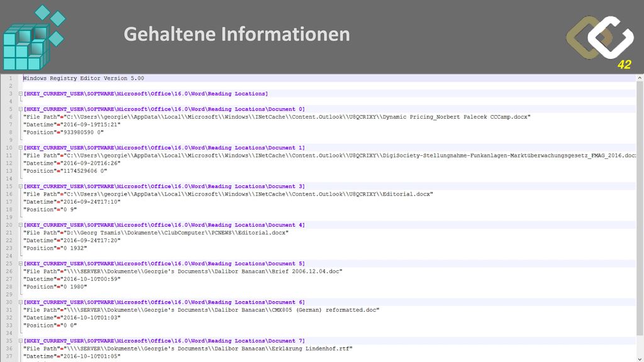644x362 pixels.
Task: Click the Datetime value 2016-10-10T00:59
Action: tap(91, 279)
